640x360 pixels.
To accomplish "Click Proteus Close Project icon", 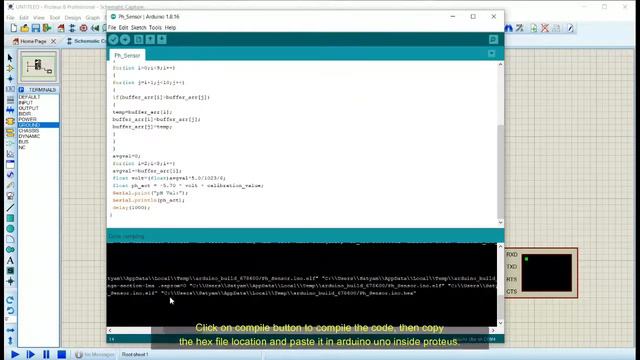I will pyautogui.click(x=47, y=28).
